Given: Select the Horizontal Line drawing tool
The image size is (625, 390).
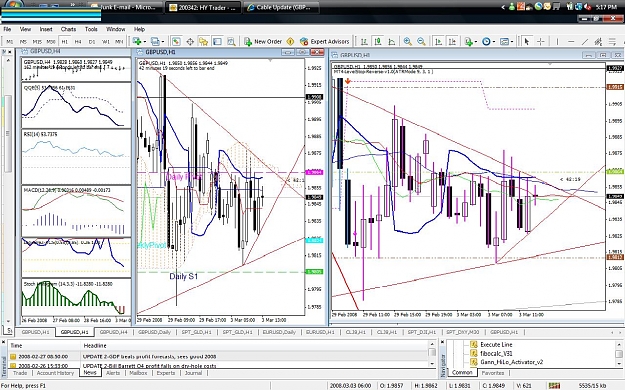Looking at the screenshot, I should pos(571,41).
